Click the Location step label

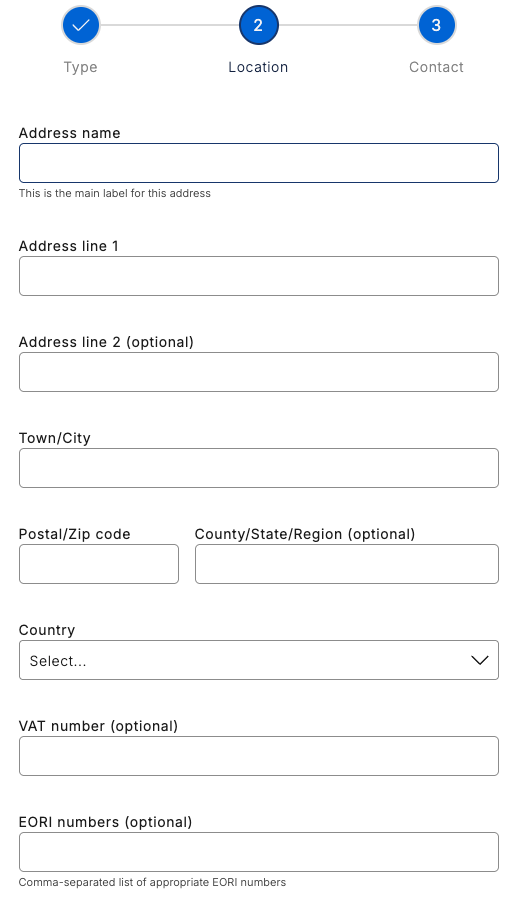[x=258, y=67]
